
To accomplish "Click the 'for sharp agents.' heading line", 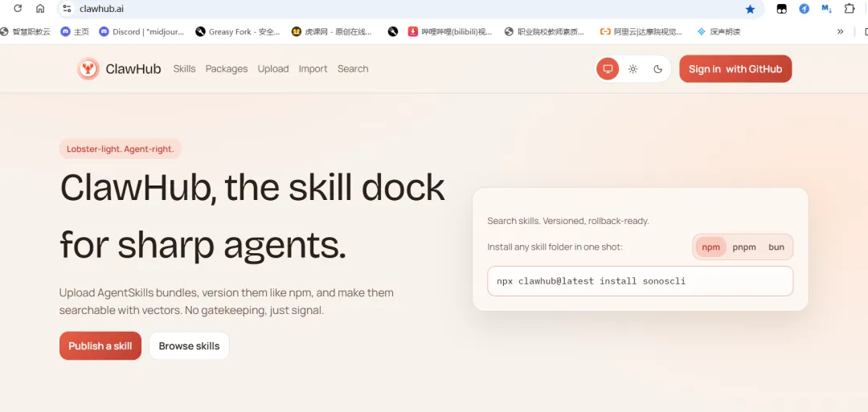I will coord(203,244).
